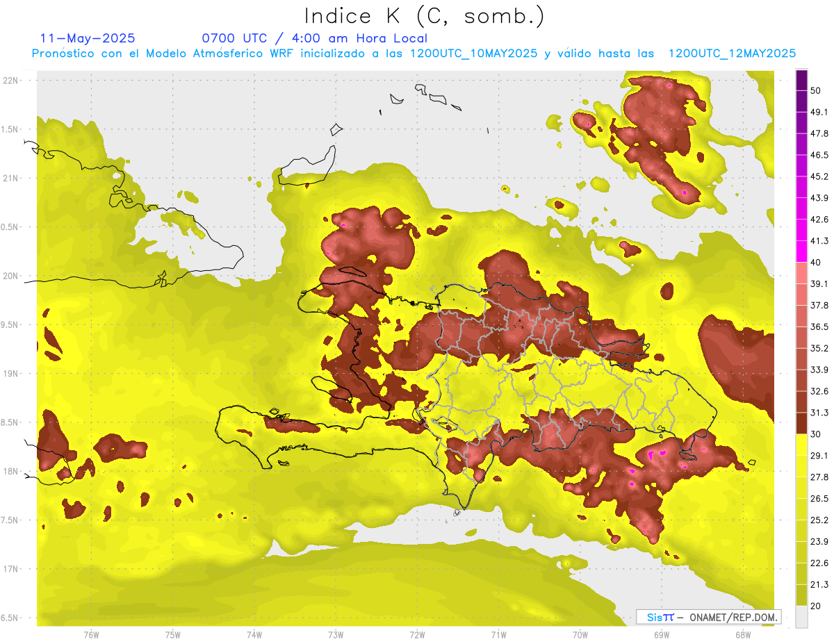Viewport: 834px width, 644px height.
Task: Click the 75W longitude label
Action: [172, 634]
